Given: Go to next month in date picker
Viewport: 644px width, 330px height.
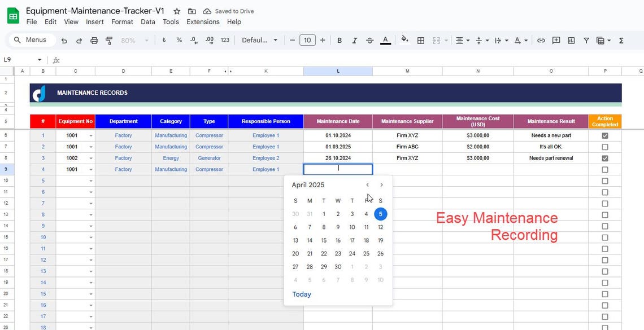Looking at the screenshot, I should (381, 185).
